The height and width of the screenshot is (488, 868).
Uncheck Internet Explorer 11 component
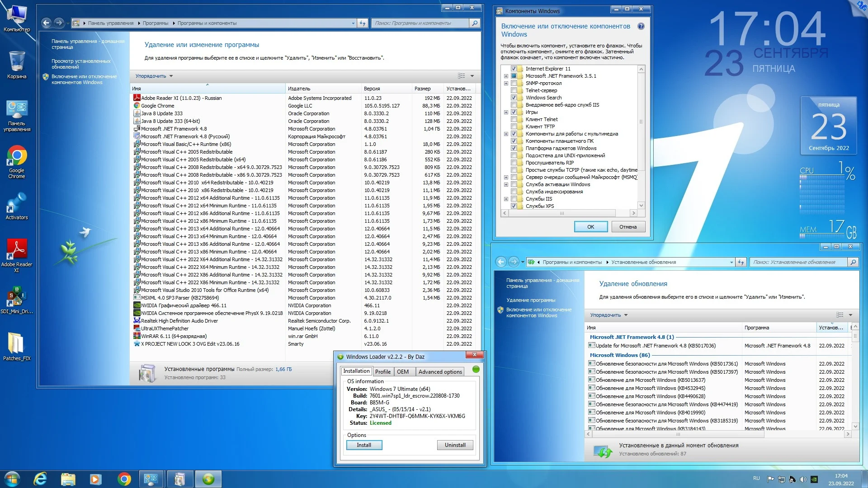point(514,69)
